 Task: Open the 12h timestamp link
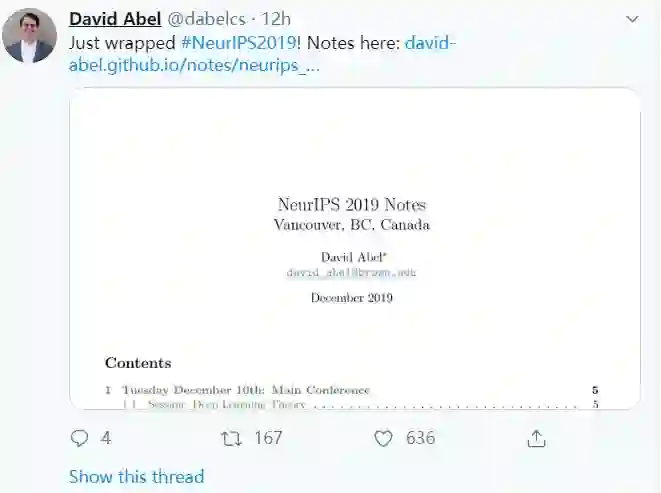[277, 19]
